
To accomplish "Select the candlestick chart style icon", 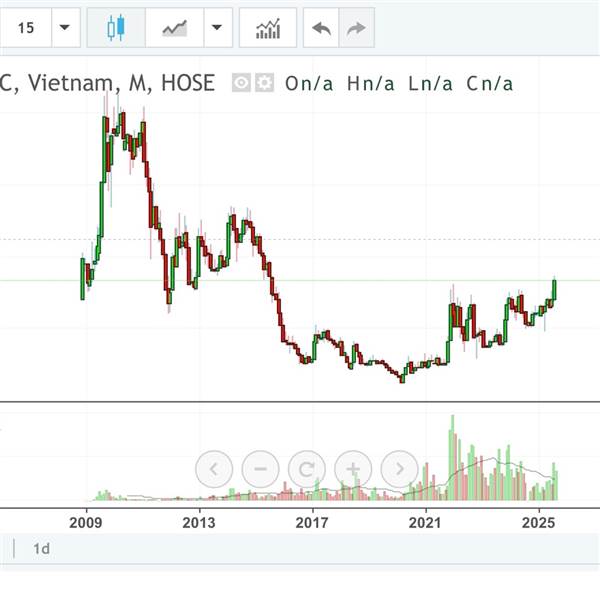I will click(x=116, y=28).
